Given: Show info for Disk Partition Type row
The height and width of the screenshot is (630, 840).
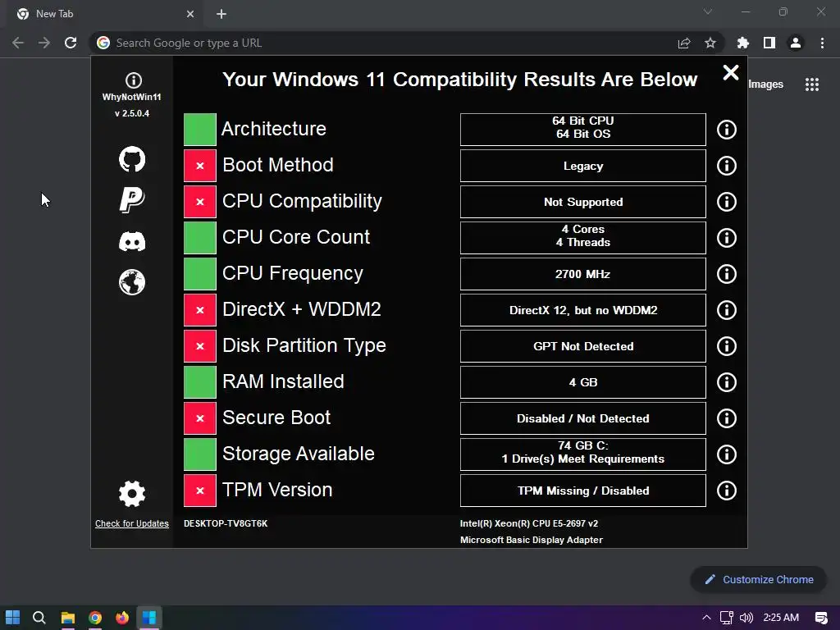Looking at the screenshot, I should [x=727, y=346].
